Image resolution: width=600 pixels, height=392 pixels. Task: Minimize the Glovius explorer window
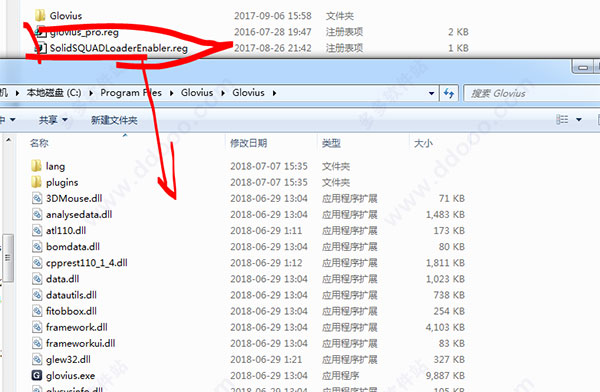click(x=582, y=67)
